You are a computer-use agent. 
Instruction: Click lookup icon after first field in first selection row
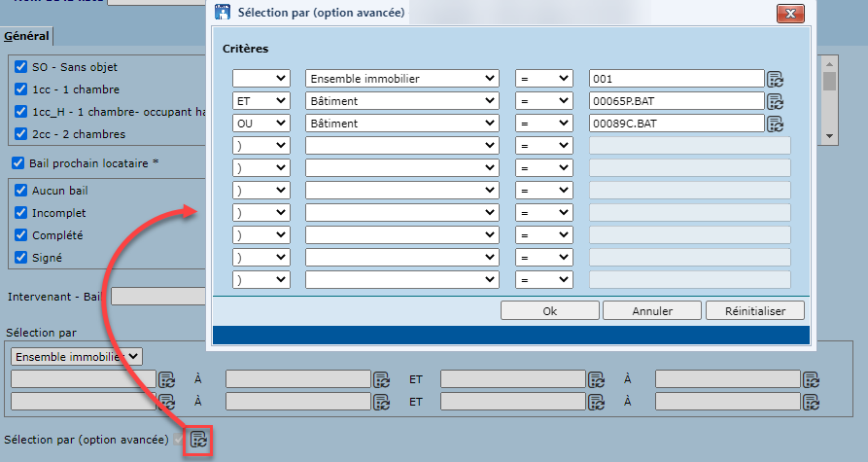click(x=166, y=379)
